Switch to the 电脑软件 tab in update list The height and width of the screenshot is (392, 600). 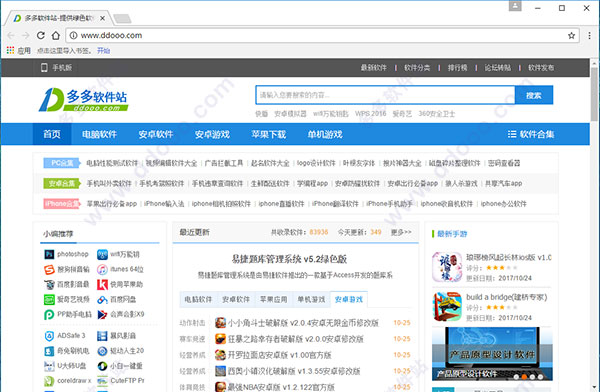pos(198,299)
